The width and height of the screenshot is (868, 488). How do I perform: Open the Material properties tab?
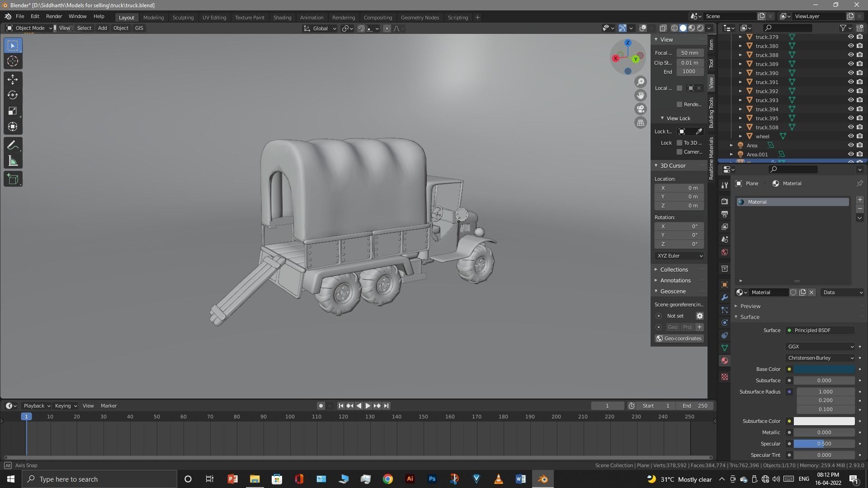[x=725, y=361]
